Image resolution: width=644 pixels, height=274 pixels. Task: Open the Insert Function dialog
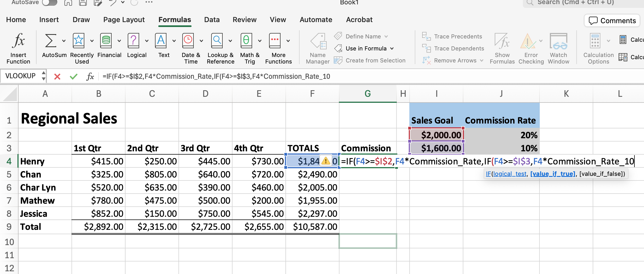(18, 49)
